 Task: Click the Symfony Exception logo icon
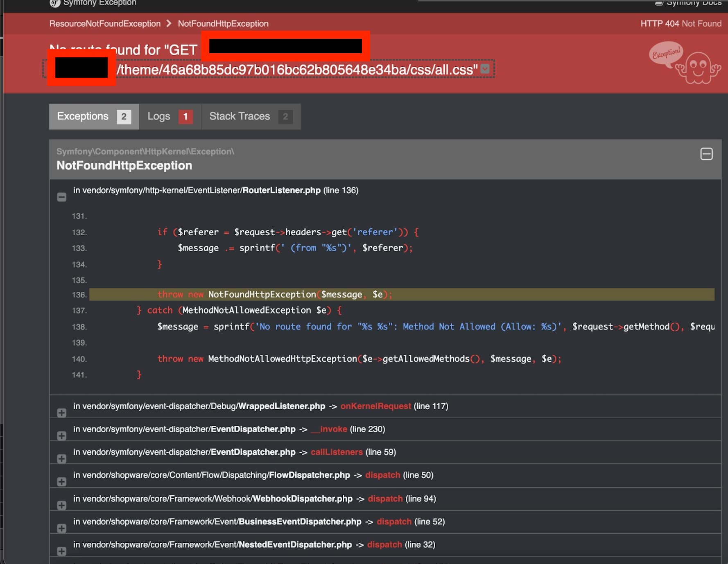coord(55,3)
